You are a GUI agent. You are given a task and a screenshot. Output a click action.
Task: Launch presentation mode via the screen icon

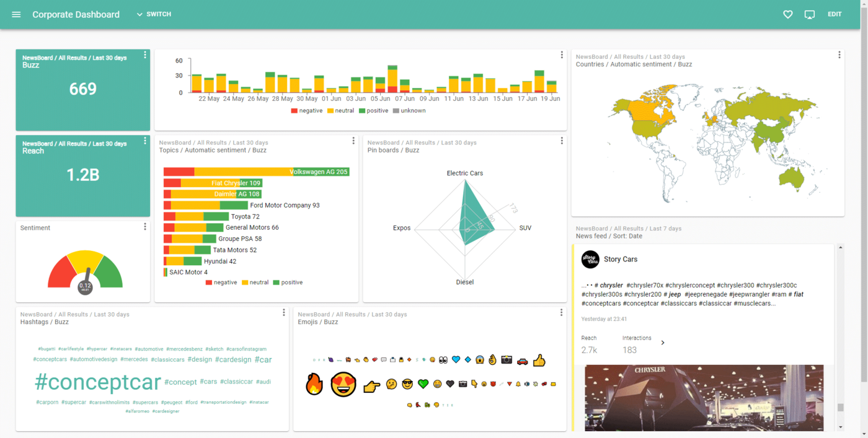tap(809, 14)
